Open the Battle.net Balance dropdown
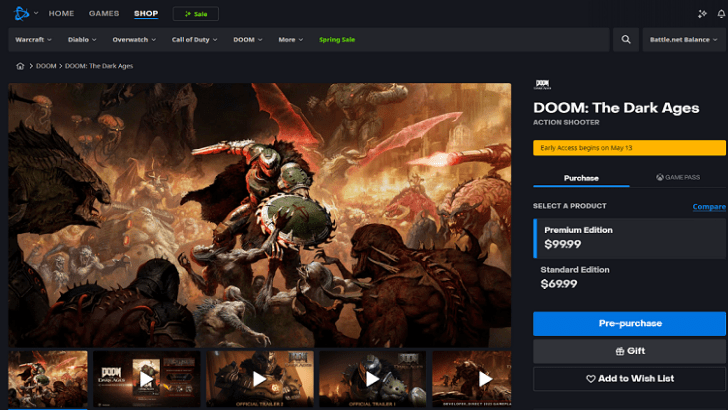 (683, 39)
